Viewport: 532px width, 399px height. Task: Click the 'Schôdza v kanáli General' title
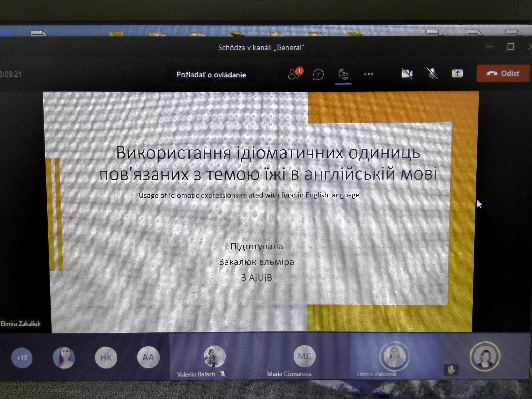click(x=261, y=48)
